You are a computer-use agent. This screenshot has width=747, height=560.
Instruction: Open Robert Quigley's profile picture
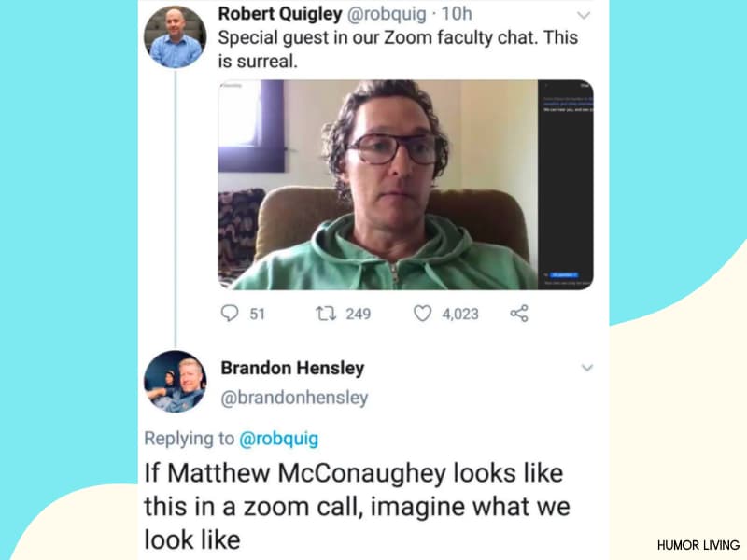tap(176, 37)
